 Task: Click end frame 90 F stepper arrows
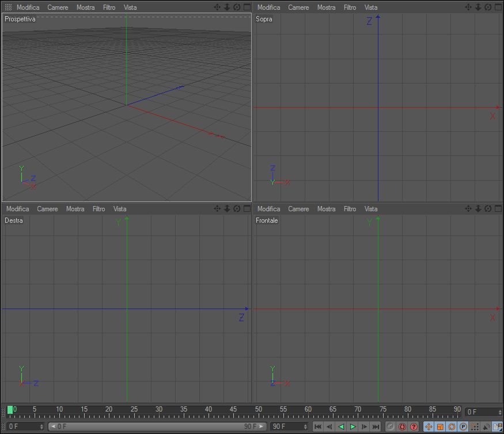[x=305, y=427]
